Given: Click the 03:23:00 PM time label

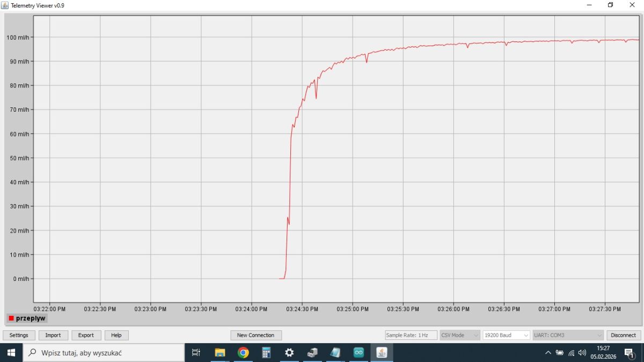Looking at the screenshot, I should [150, 309].
